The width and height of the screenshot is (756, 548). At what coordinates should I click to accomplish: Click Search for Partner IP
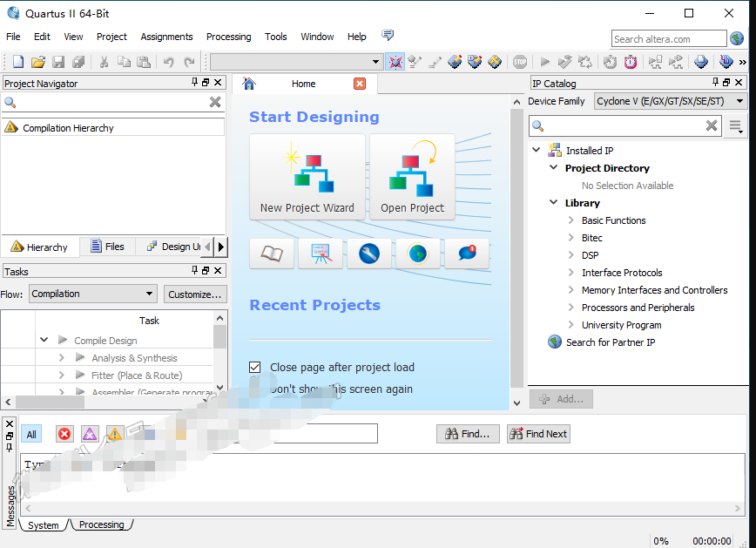tap(611, 342)
